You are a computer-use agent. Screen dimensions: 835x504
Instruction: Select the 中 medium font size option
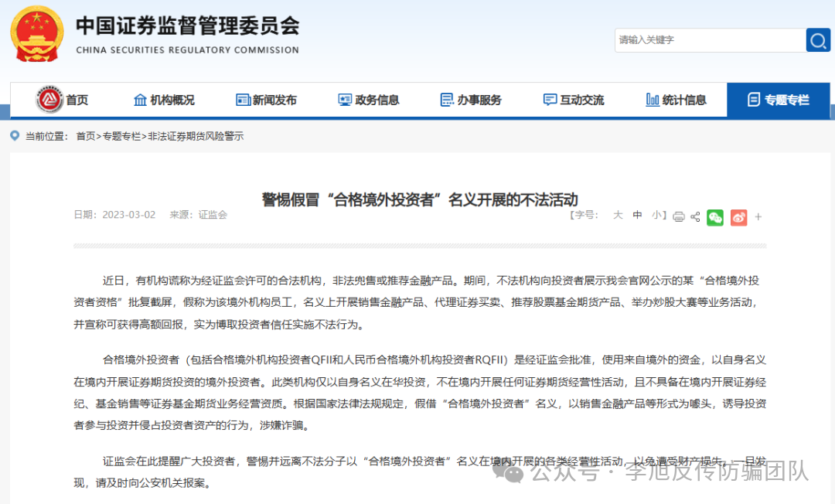(637, 215)
